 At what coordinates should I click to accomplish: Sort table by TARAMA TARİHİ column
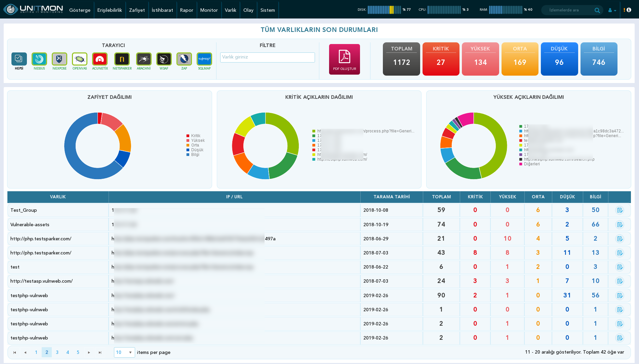tap(392, 197)
